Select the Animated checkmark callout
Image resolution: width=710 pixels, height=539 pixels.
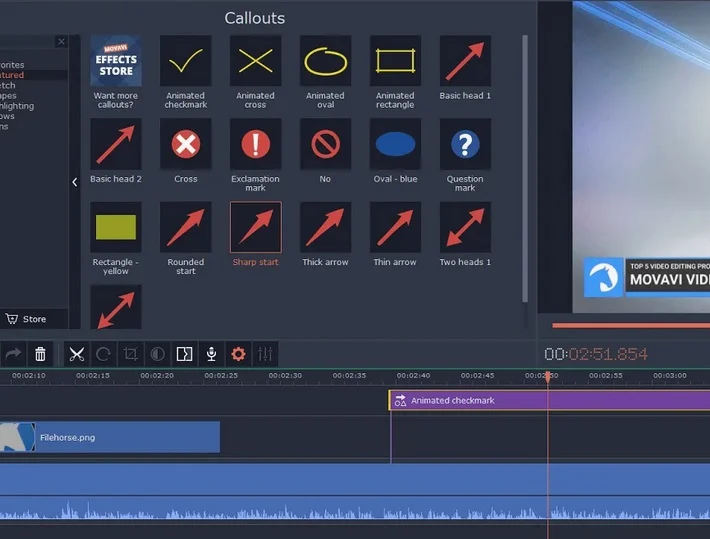click(185, 61)
